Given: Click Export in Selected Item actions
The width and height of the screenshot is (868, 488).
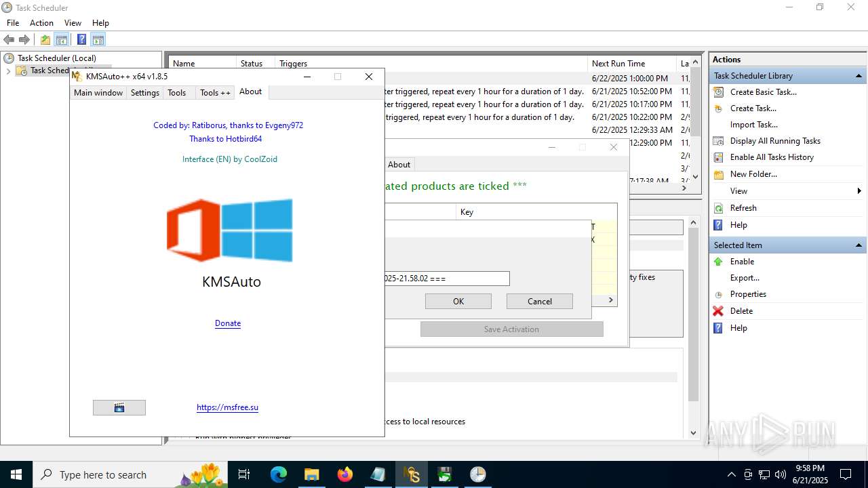Looking at the screenshot, I should 745,278.
